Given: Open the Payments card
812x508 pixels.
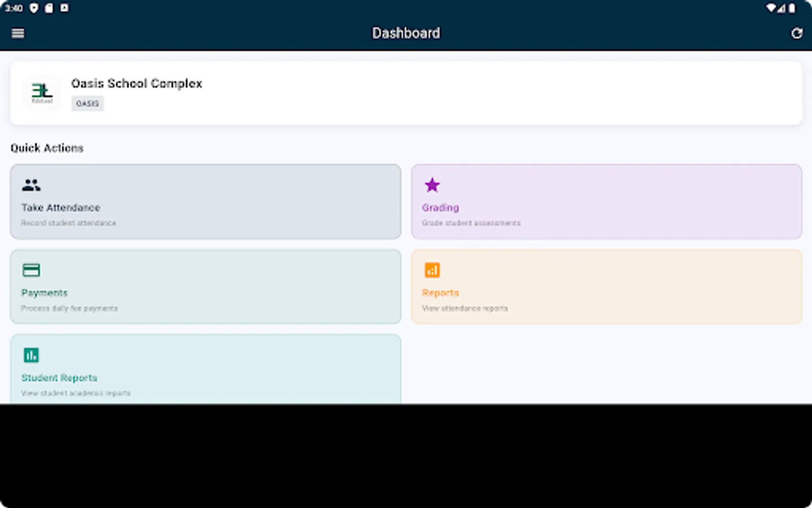Looking at the screenshot, I should (x=206, y=287).
